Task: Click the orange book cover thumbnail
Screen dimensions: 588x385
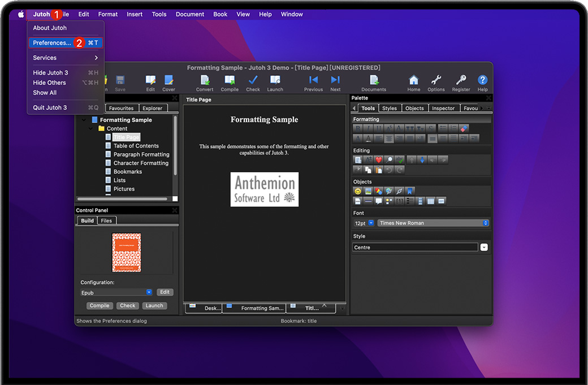Action: coord(127,253)
